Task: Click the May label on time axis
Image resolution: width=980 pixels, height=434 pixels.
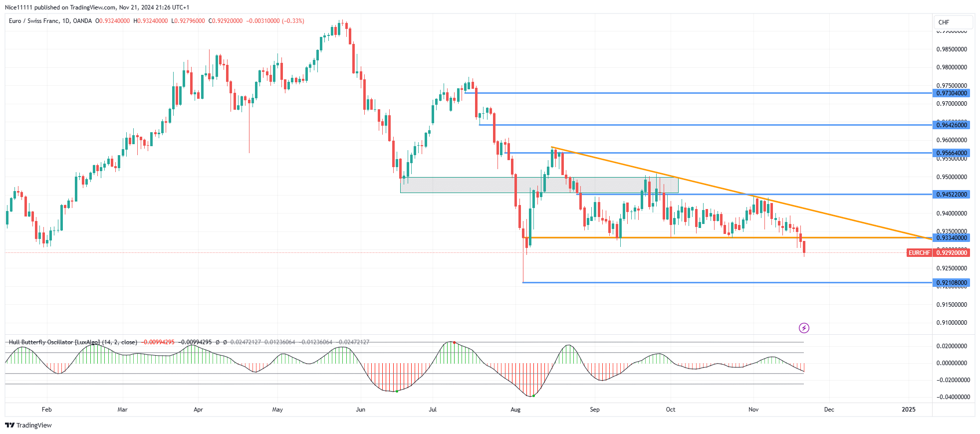Action: [x=277, y=410]
